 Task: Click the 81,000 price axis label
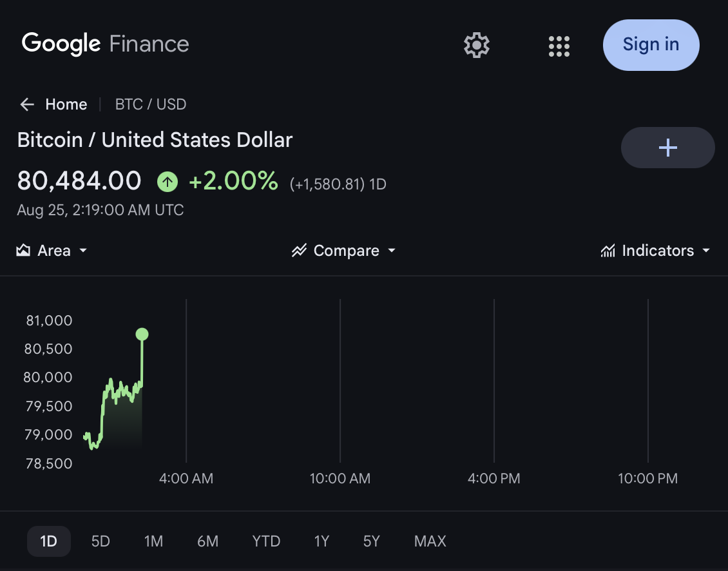[x=49, y=320]
